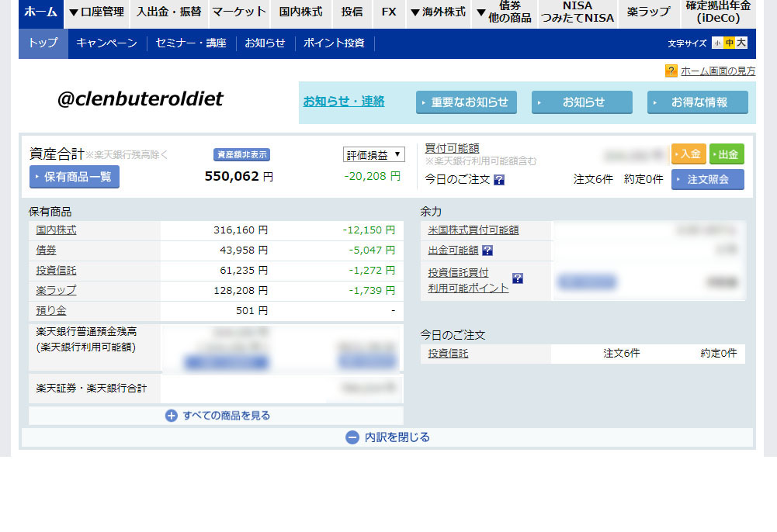Open the 評価損益 dropdown

pyautogui.click(x=374, y=155)
